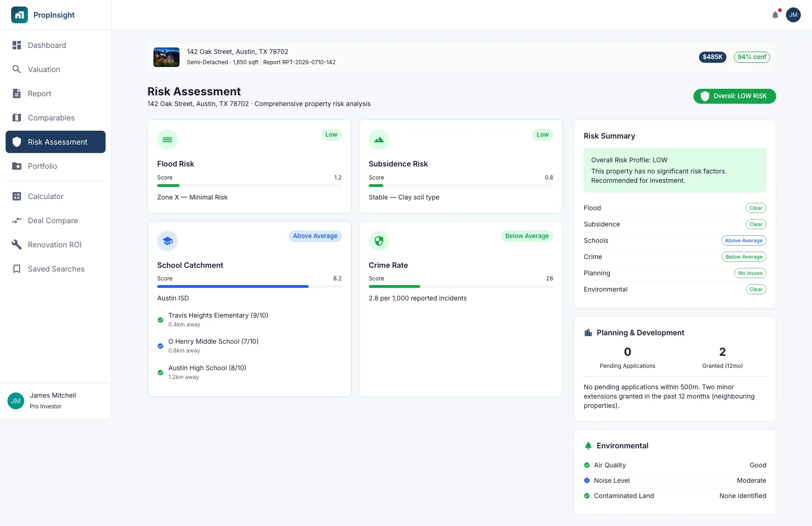Viewport: 812px width, 526px height.
Task: Click the Low badge on Flood Risk card
Action: (332, 135)
